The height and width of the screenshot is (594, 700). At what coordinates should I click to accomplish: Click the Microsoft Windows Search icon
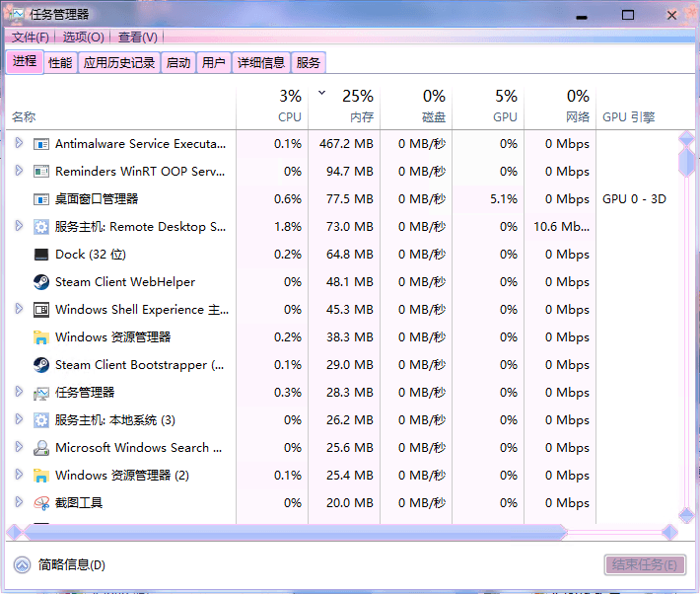[41, 448]
